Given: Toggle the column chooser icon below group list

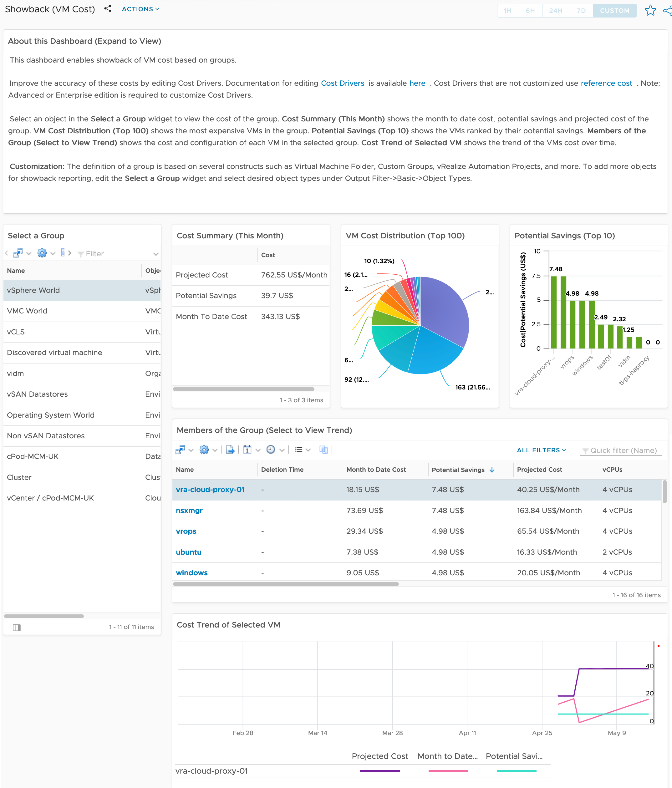Looking at the screenshot, I should tap(17, 627).
